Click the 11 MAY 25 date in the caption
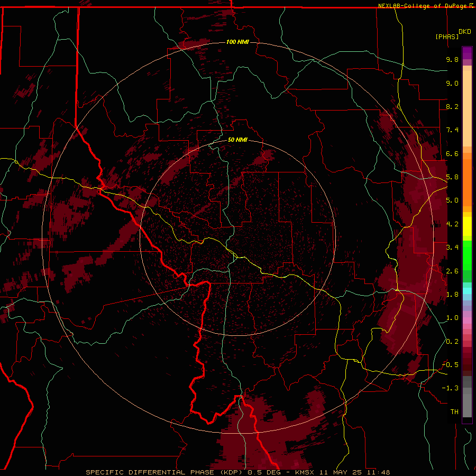The height and width of the screenshot is (476, 476). point(342,472)
